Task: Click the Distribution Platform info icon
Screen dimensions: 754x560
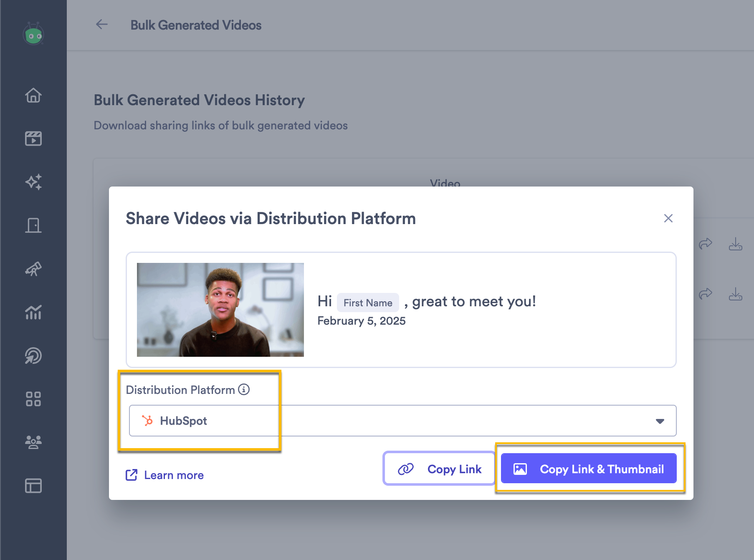Action: point(244,389)
